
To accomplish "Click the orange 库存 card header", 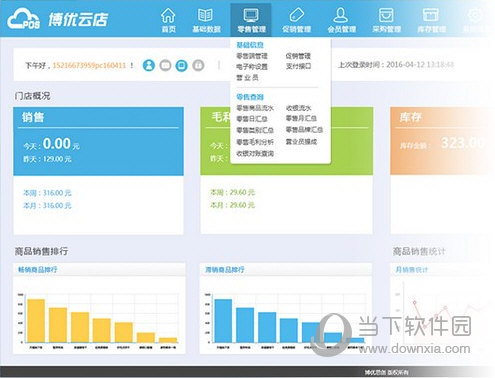I will tap(411, 117).
